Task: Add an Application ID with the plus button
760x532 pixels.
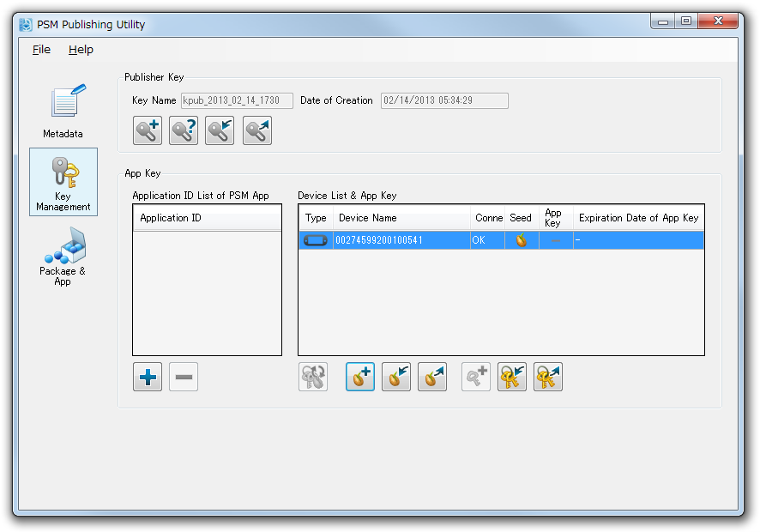Action: coord(148,377)
